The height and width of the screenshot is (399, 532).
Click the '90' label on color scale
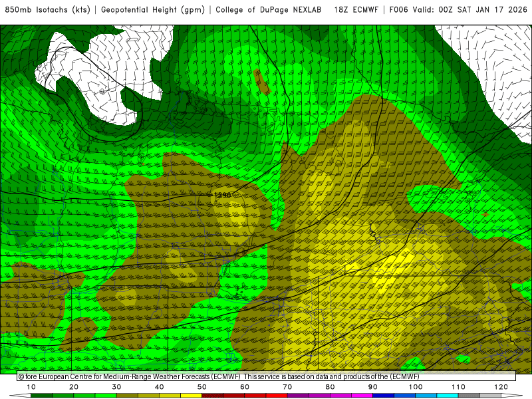(x=373, y=387)
